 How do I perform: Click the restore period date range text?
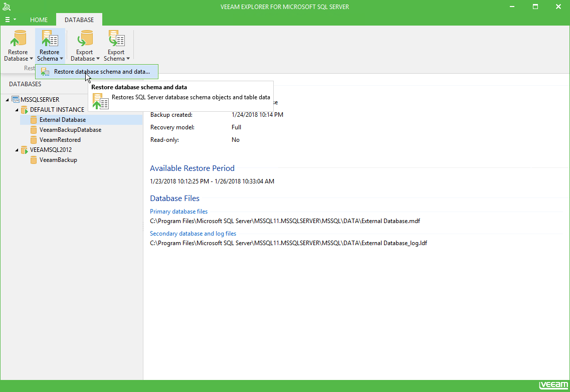tap(212, 181)
